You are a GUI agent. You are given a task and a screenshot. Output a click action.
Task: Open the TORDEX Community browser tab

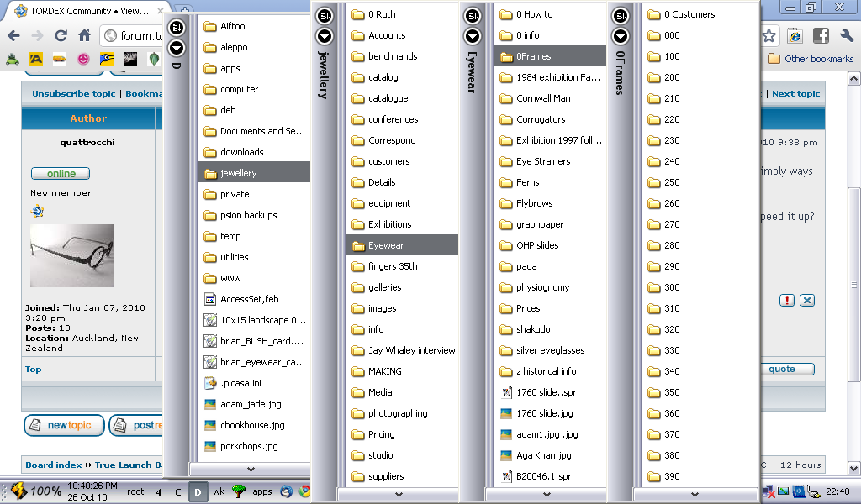(x=84, y=11)
